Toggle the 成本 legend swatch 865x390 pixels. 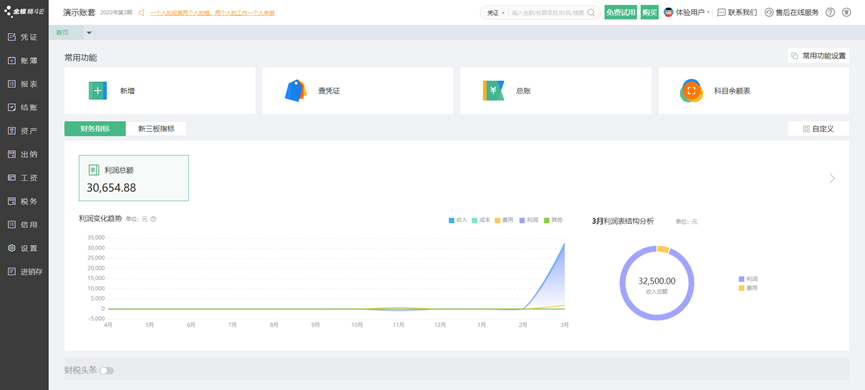475,220
